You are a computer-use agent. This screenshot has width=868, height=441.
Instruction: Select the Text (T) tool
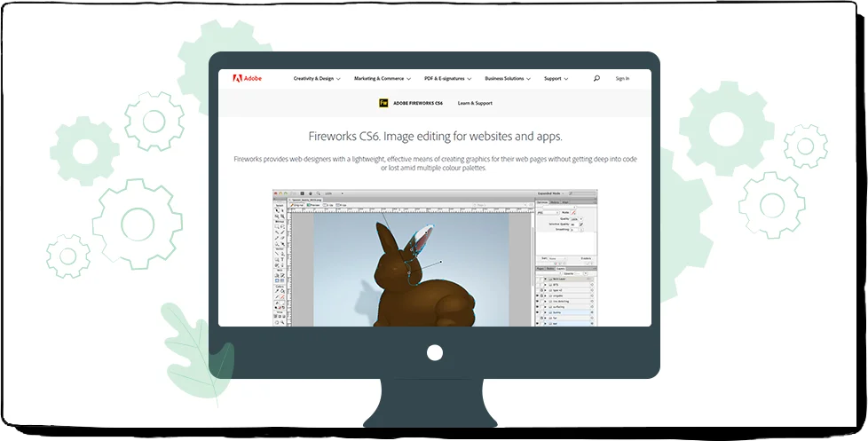[x=282, y=259]
